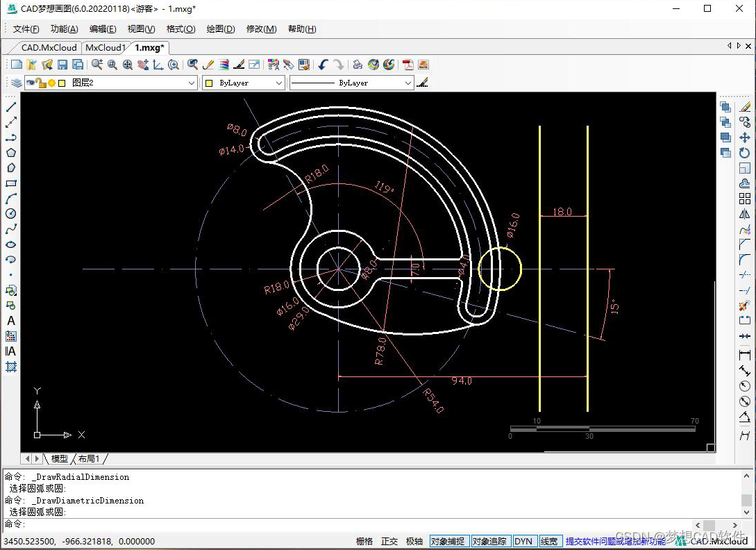
Task: Open the 修改(M) menu
Action: (261, 29)
